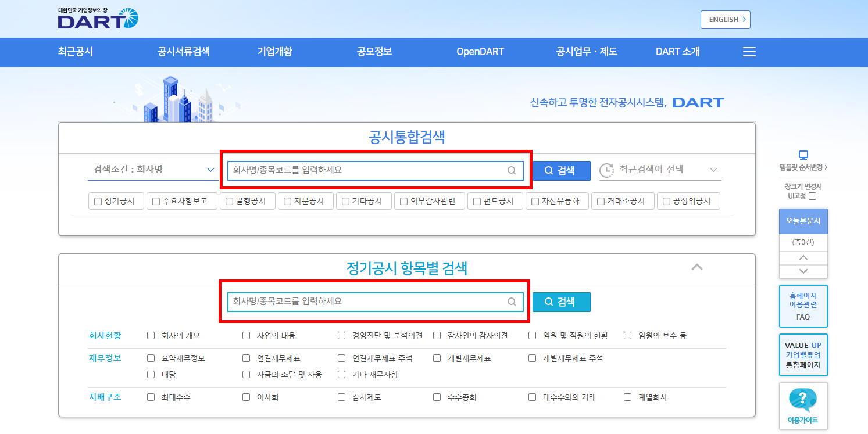This screenshot has width=868, height=434.
Task: Collapse the 정기공시 항목별 검색 section
Action: [x=697, y=268]
